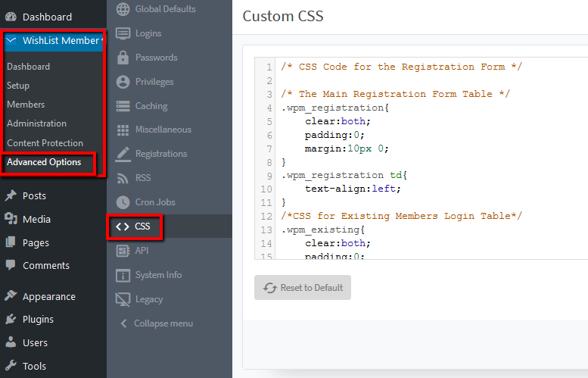
Task: Open Content Protection submenu link
Action: tap(45, 143)
